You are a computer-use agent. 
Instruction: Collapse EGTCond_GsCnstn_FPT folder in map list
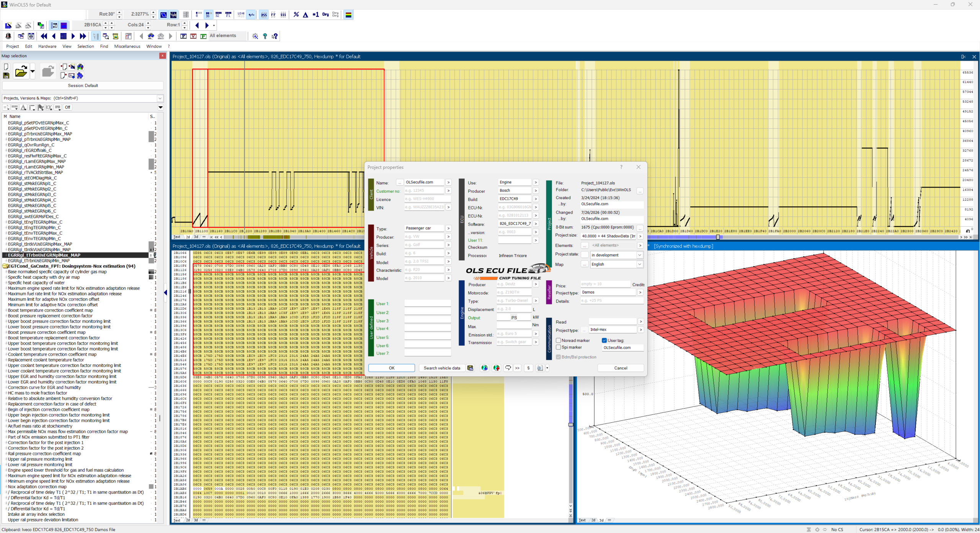tap(5, 266)
